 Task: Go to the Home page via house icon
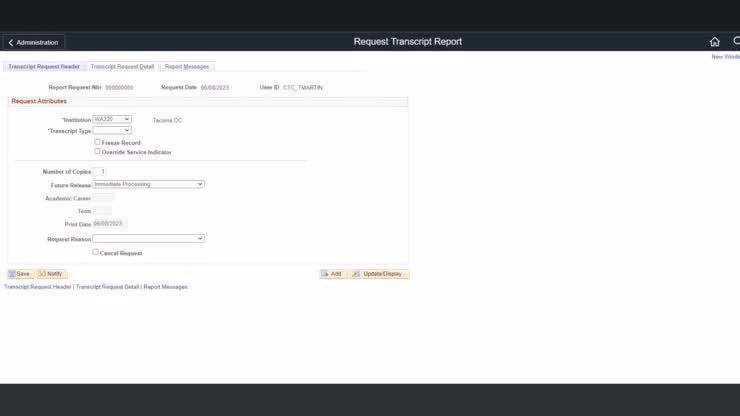point(715,42)
